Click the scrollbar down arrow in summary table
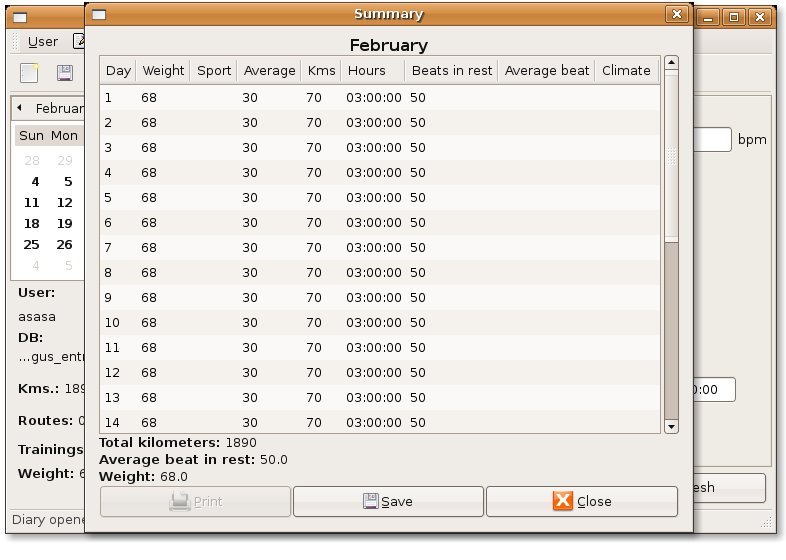The width and height of the screenshot is (786, 560). tap(671, 427)
